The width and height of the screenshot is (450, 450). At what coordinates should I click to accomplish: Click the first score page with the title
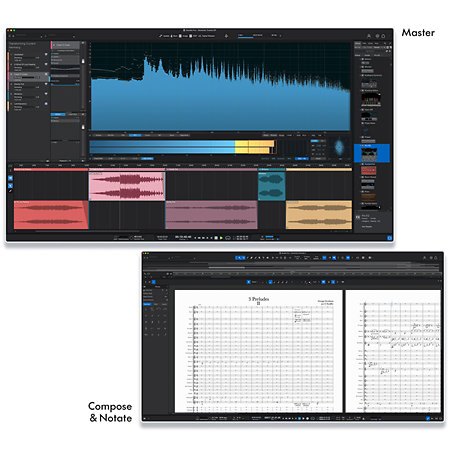click(259, 351)
